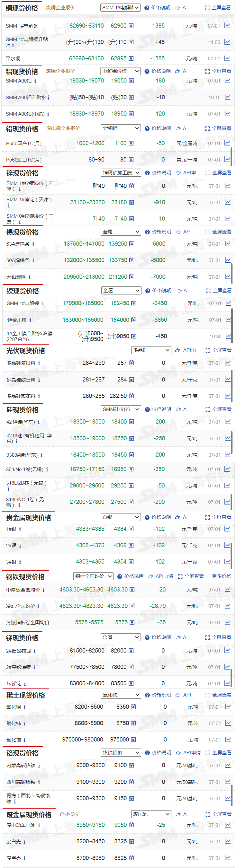
Task: Open chart for 1#金川镍 row
Action: coord(229,320)
